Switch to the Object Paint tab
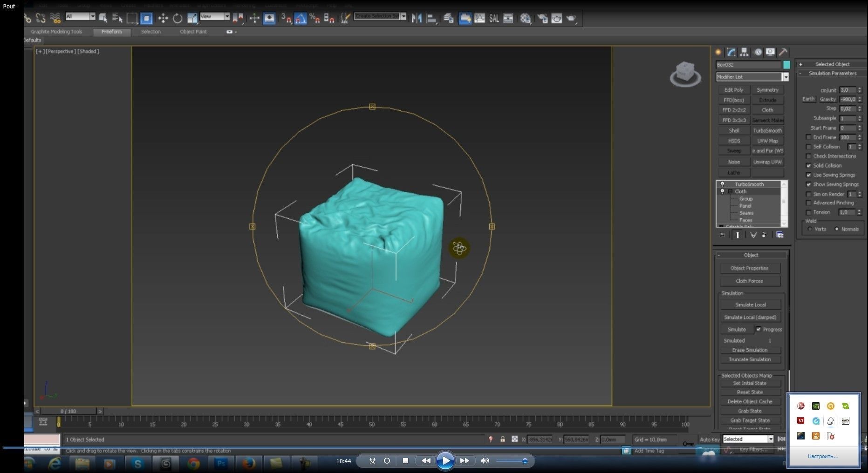This screenshot has height=473, width=868. [x=193, y=32]
